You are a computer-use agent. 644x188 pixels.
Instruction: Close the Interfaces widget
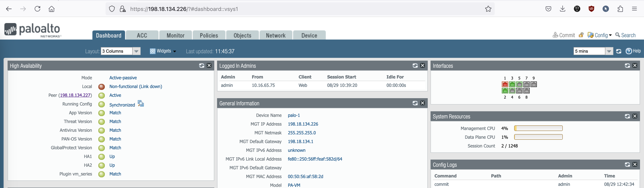(635, 66)
